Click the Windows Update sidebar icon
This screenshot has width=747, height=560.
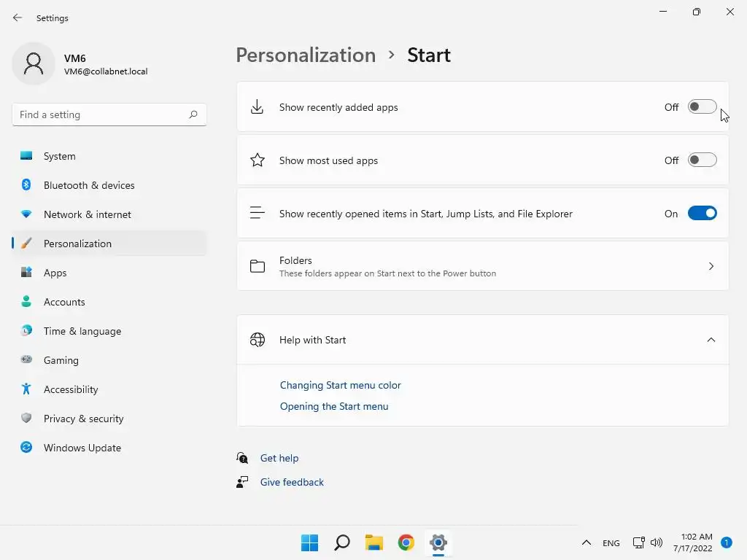coord(26,448)
